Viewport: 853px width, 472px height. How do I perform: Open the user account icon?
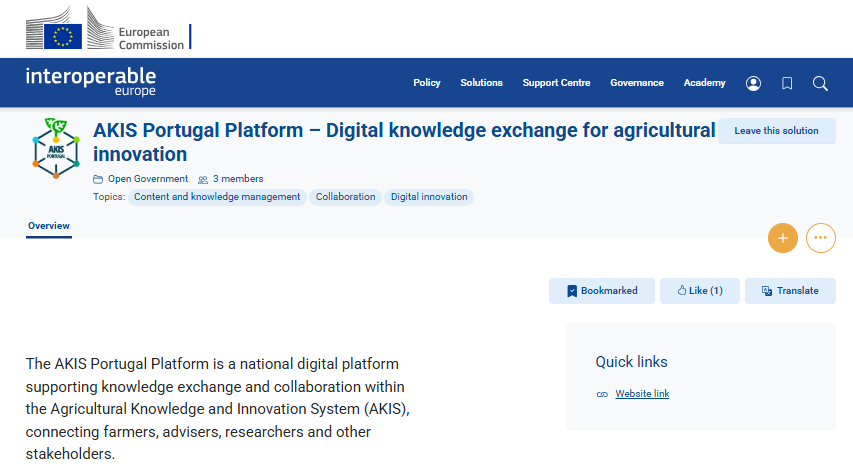(753, 83)
